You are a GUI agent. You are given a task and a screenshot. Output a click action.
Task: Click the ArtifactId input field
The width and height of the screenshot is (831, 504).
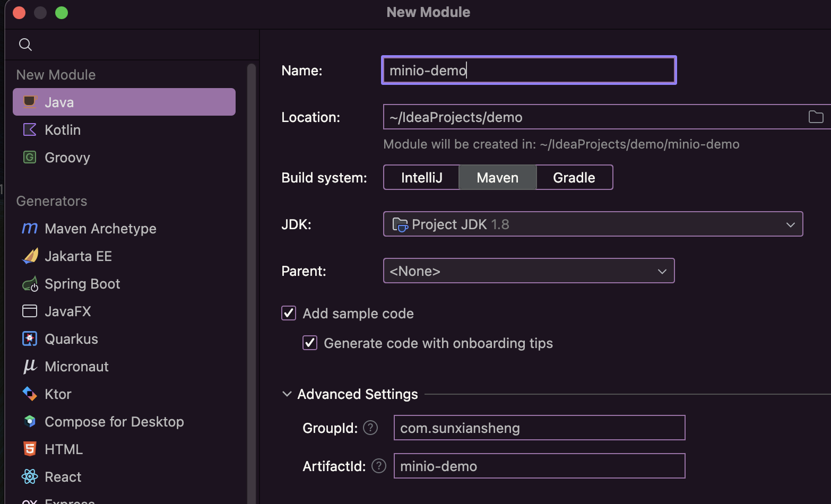coord(539,466)
